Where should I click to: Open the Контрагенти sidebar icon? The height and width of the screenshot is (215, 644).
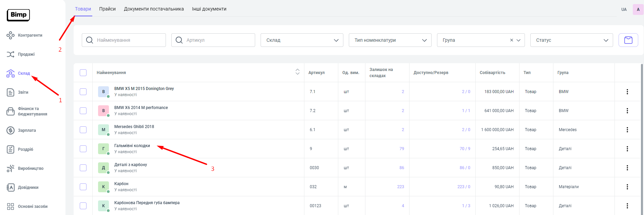coord(11,35)
